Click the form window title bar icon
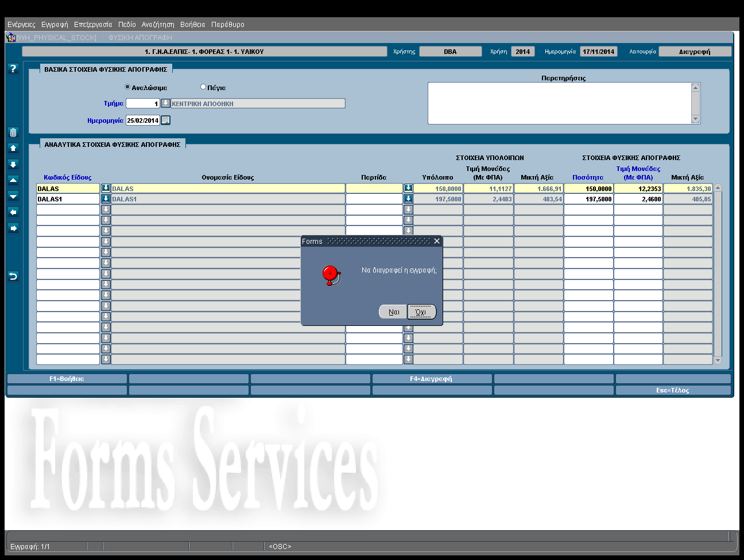This screenshot has width=744, height=560. pyautogui.click(x=11, y=38)
